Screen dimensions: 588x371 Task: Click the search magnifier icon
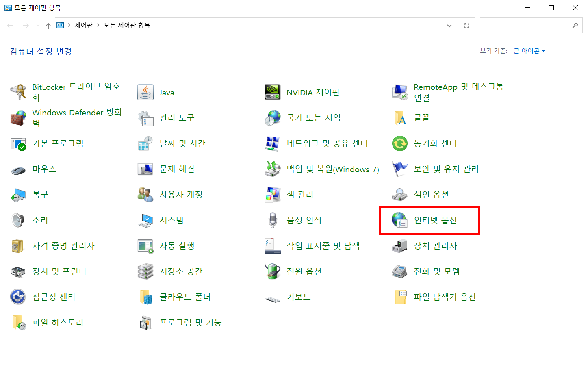click(x=575, y=25)
